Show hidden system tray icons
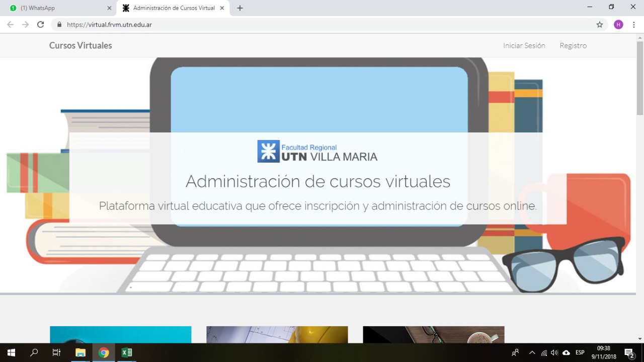This screenshot has height=362, width=644. coord(532,352)
